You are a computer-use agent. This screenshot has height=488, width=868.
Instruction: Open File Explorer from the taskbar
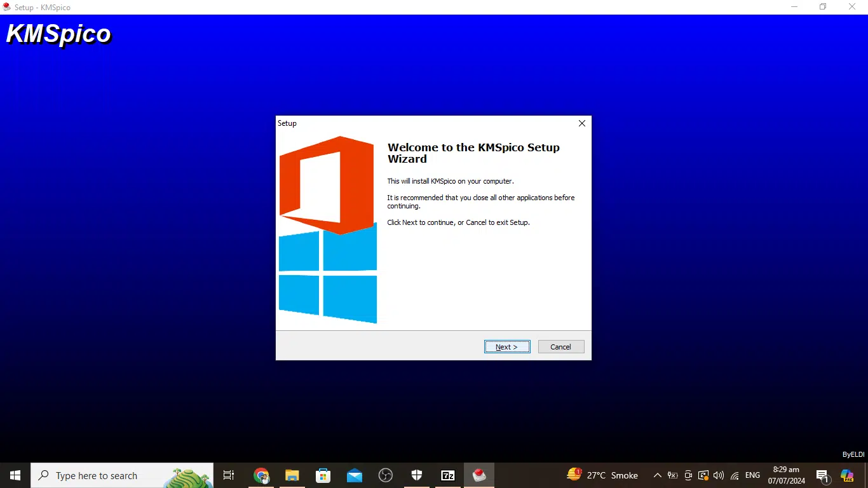coord(292,475)
